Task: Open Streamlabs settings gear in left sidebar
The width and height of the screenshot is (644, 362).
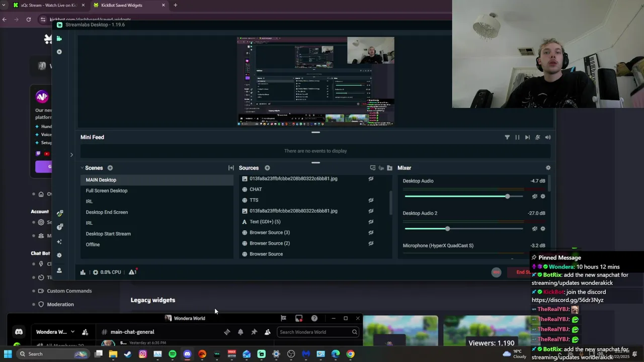Action: point(59,255)
